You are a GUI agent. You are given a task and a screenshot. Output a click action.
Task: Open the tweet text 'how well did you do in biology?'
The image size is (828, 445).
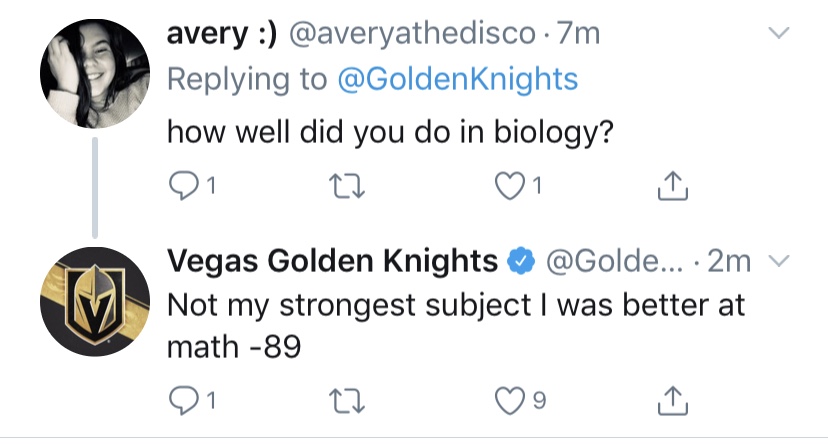[x=390, y=131]
